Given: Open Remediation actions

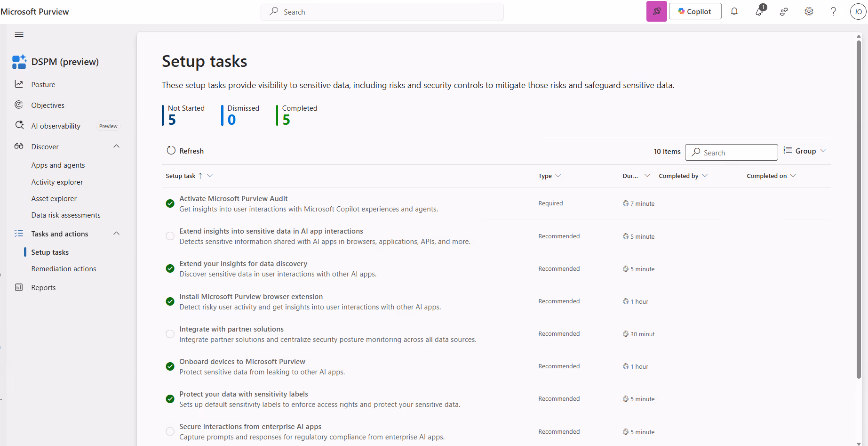Looking at the screenshot, I should tap(64, 268).
